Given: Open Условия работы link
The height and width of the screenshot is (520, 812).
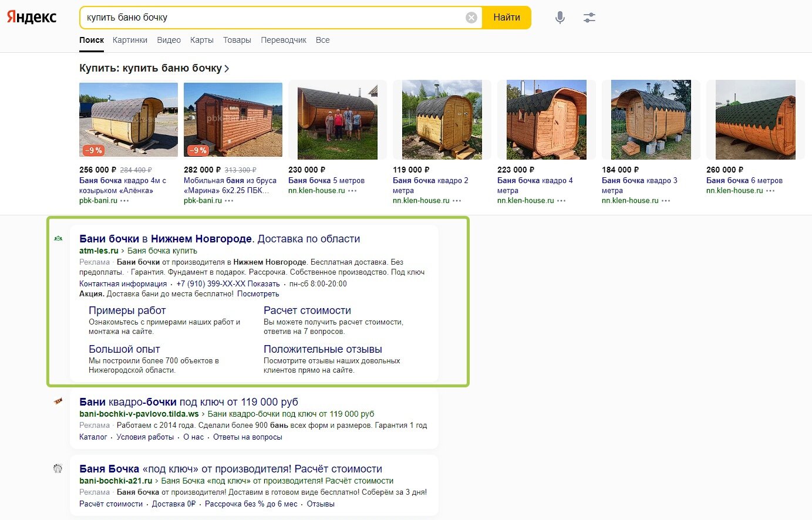Looking at the screenshot, I should [145, 437].
